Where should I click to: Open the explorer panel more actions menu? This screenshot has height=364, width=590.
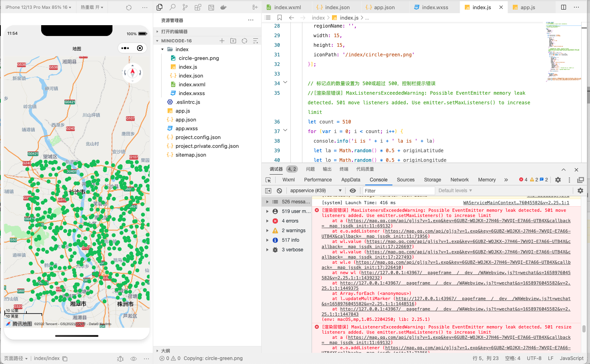pyautogui.click(x=251, y=20)
